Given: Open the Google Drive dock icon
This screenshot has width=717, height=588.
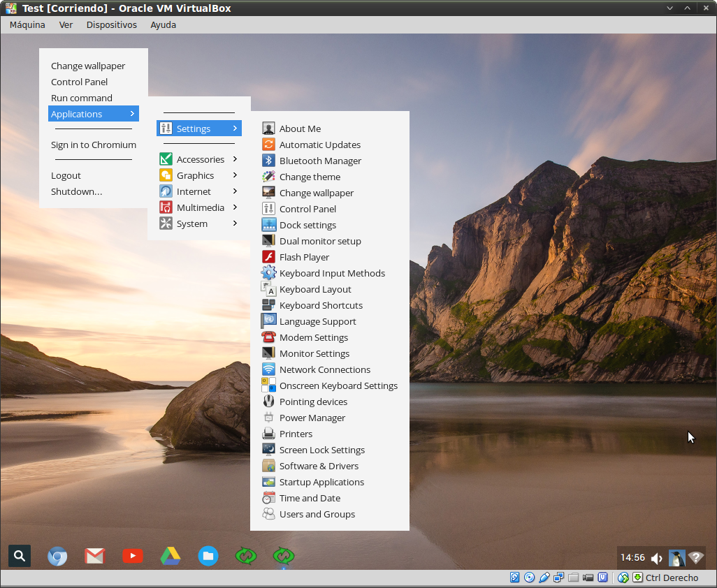Looking at the screenshot, I should click(170, 556).
